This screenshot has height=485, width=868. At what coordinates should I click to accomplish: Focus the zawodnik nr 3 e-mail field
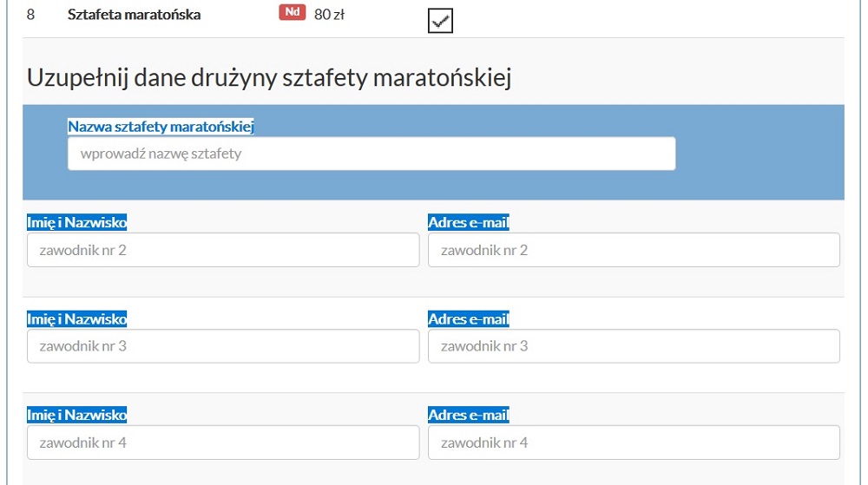pos(634,346)
